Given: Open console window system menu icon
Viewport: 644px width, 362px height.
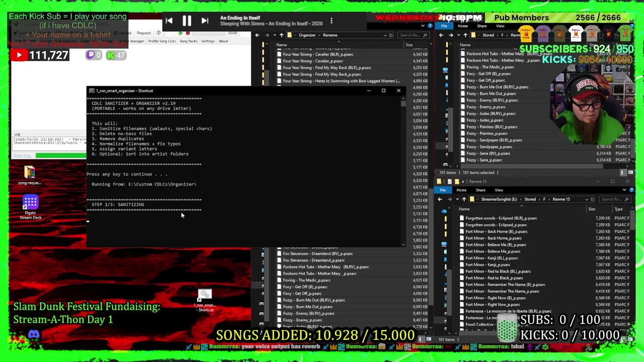Looking at the screenshot, I should click(91, 91).
